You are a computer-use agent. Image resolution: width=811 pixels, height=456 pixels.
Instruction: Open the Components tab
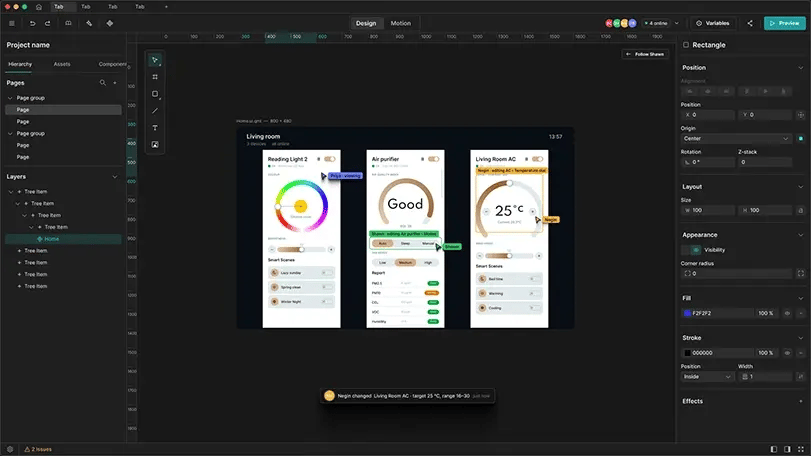point(112,64)
